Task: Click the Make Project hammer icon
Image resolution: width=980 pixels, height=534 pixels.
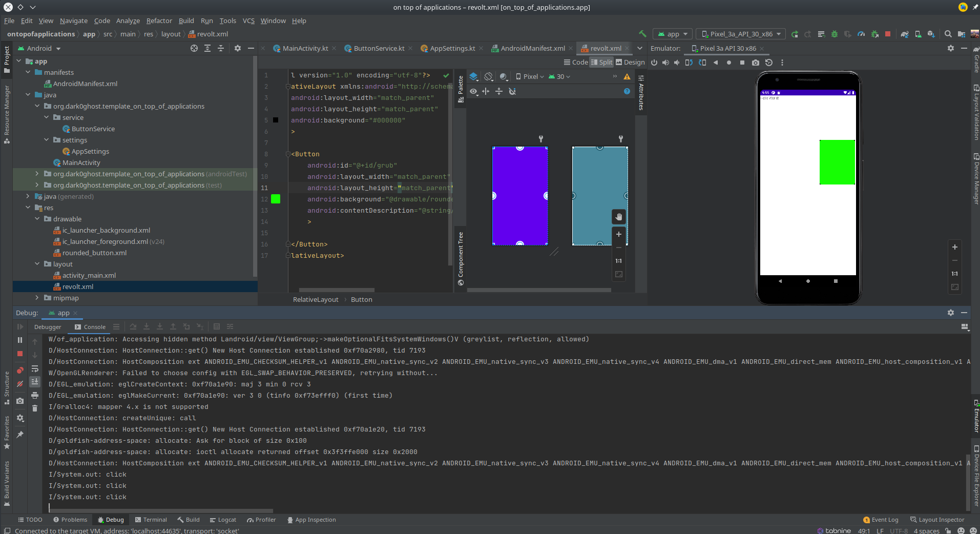Action: [642, 34]
